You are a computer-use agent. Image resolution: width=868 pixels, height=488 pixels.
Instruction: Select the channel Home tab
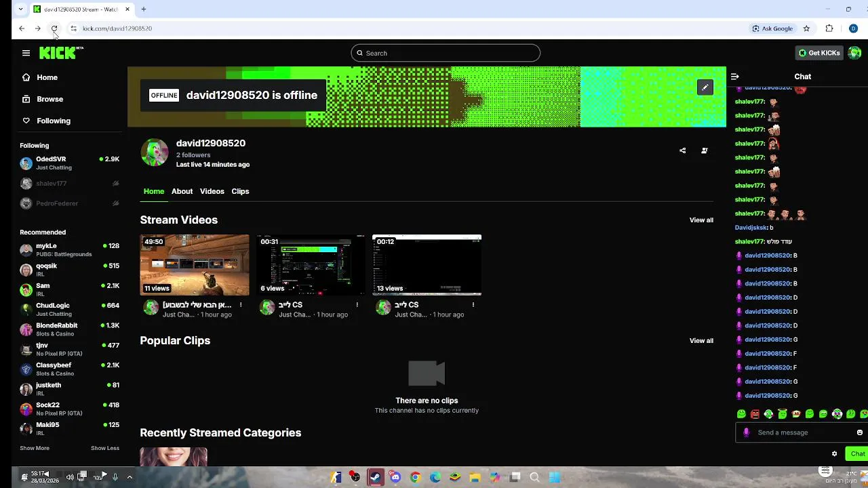tap(154, 191)
